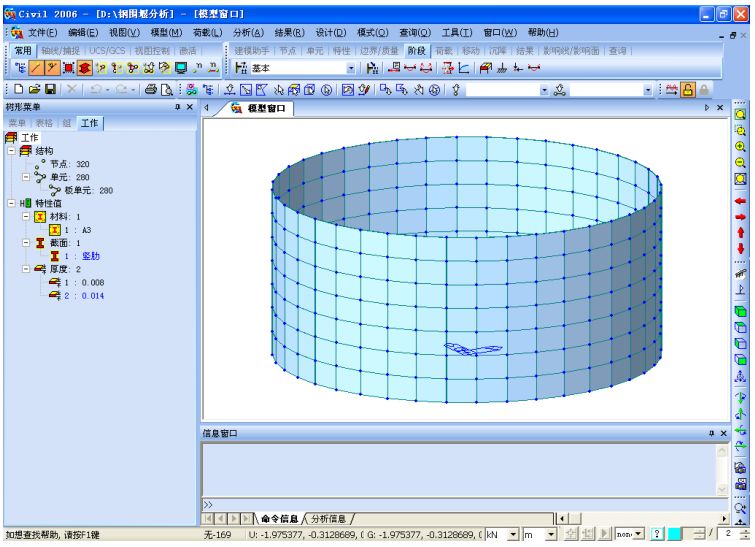Open print preview icon
Viewport: 755px width, 547px height.
tap(167, 90)
